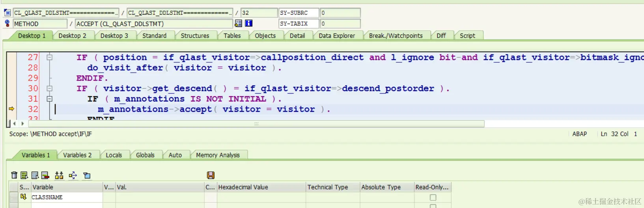Click the Scope: \METHOD accept\IF\IF status text
The height and width of the screenshot is (208, 644).
(50, 134)
